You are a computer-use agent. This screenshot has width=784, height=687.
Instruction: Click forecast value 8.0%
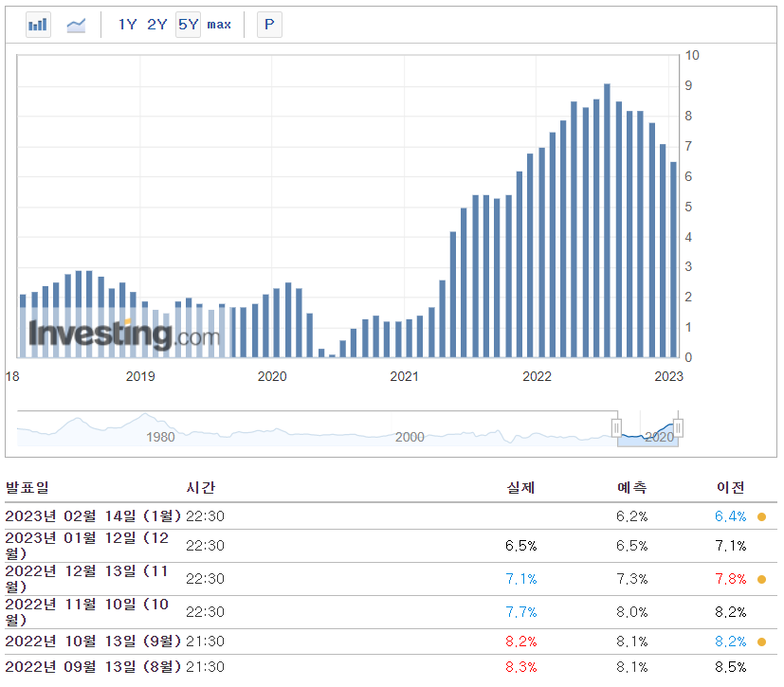631,611
